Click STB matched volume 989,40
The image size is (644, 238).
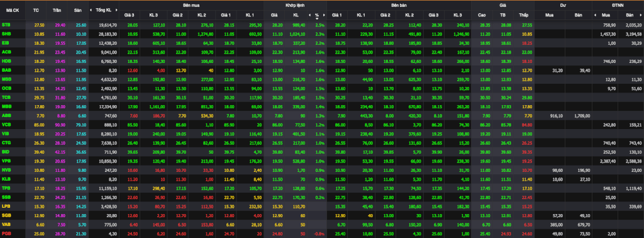298,25
